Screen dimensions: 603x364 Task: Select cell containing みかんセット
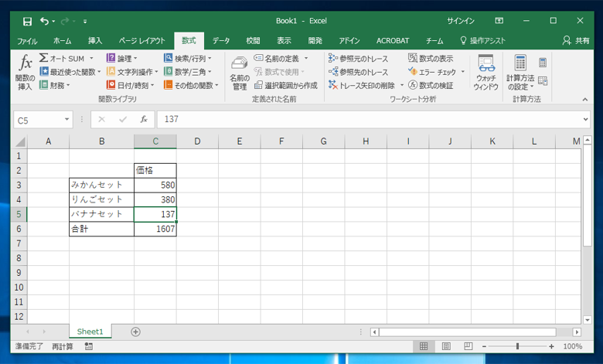coord(101,185)
